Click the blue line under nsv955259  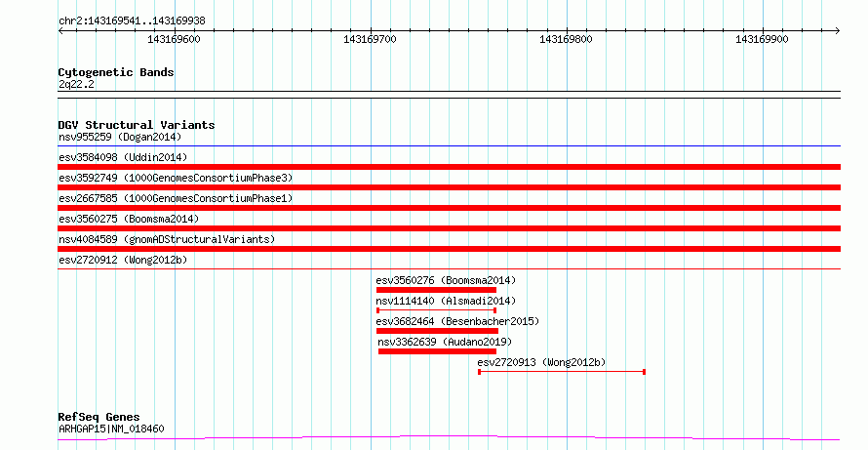coord(449,146)
